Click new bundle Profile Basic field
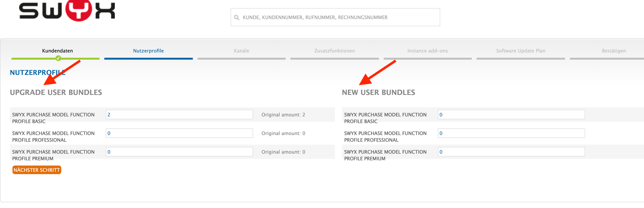This screenshot has height=208, width=644. (x=511, y=115)
